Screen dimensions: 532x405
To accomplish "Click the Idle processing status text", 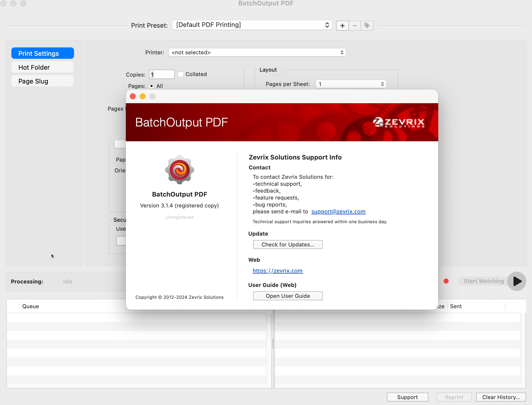I will pyautogui.click(x=68, y=282).
